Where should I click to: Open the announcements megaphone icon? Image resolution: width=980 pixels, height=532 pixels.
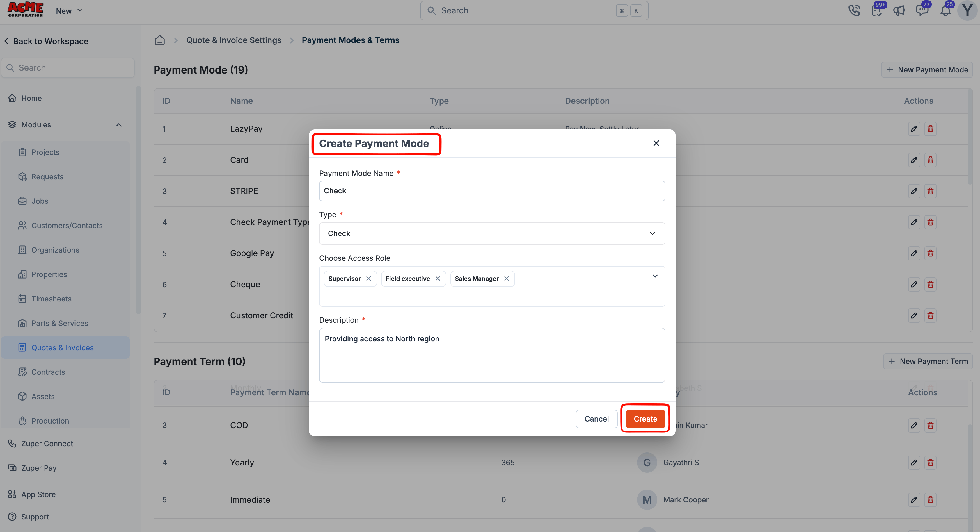pos(899,11)
